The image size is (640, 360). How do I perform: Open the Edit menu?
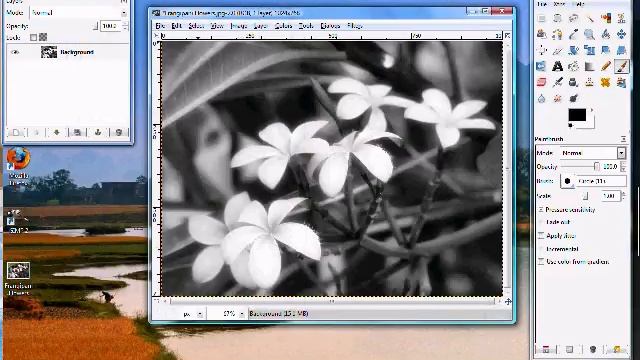pyautogui.click(x=176, y=26)
